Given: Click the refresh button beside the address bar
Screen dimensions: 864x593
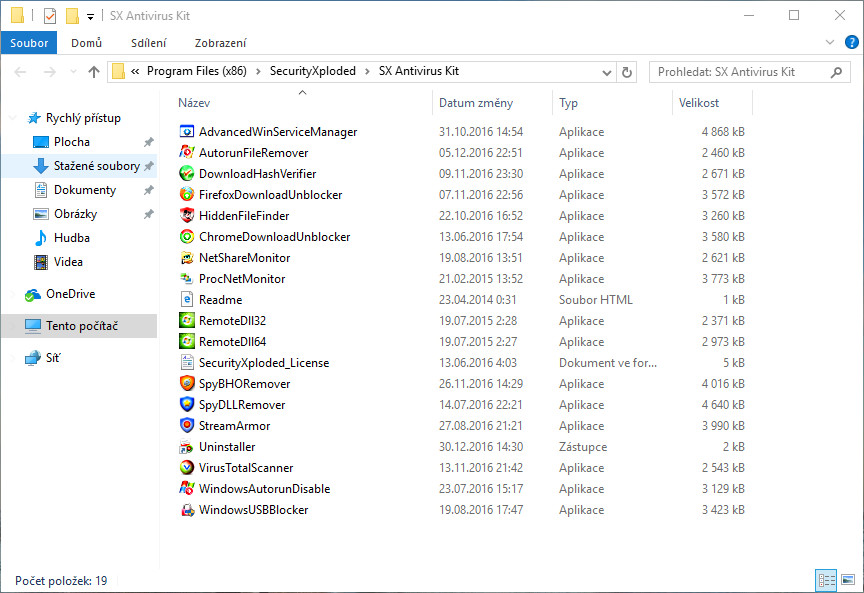Looking at the screenshot, I should click(627, 72).
